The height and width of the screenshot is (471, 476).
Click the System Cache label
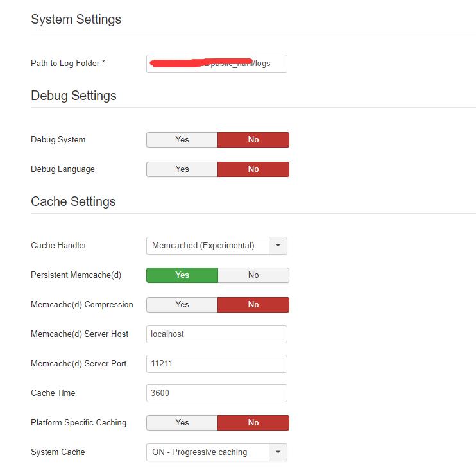click(x=58, y=452)
